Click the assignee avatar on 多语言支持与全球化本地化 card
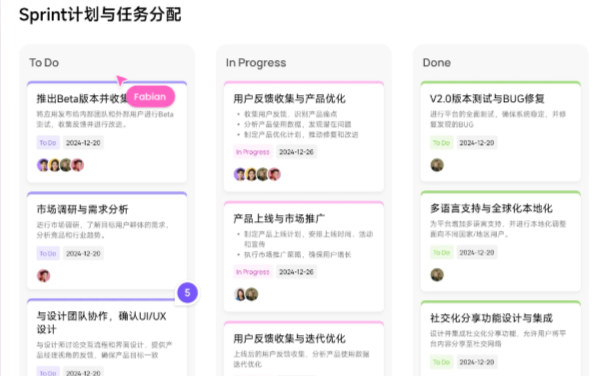Image resolution: width=601 pixels, height=376 pixels. pyautogui.click(x=437, y=275)
